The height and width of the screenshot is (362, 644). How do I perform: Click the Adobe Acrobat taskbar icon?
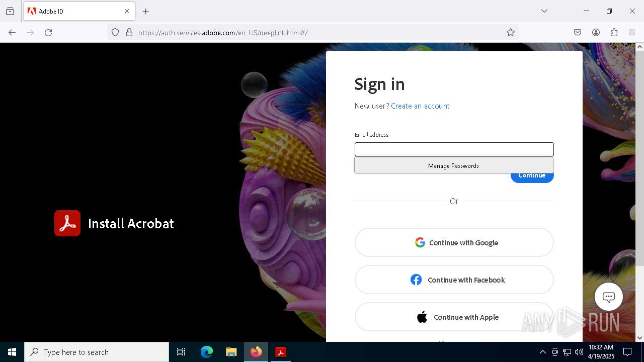pyautogui.click(x=281, y=352)
